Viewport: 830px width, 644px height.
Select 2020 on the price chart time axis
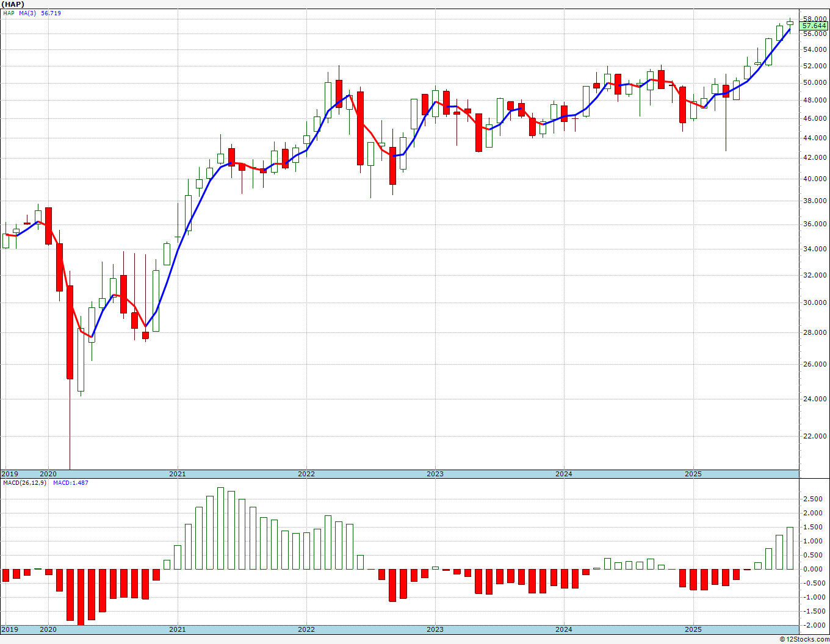pyautogui.click(x=48, y=474)
